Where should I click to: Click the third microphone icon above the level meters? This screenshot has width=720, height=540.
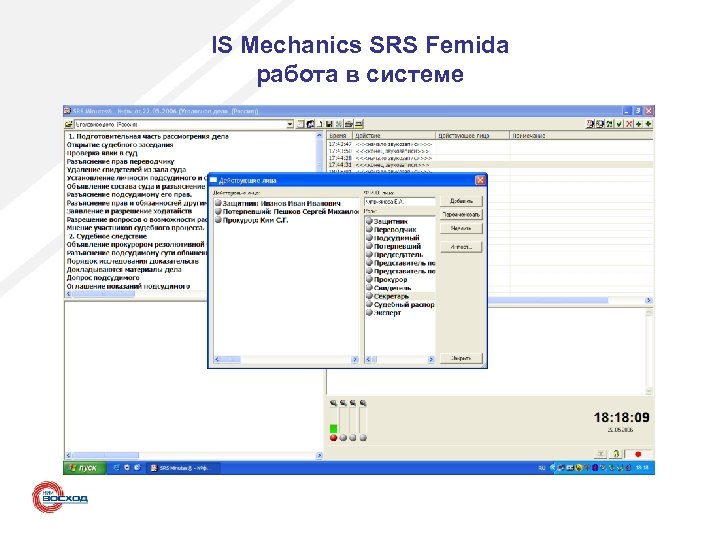tap(353, 403)
